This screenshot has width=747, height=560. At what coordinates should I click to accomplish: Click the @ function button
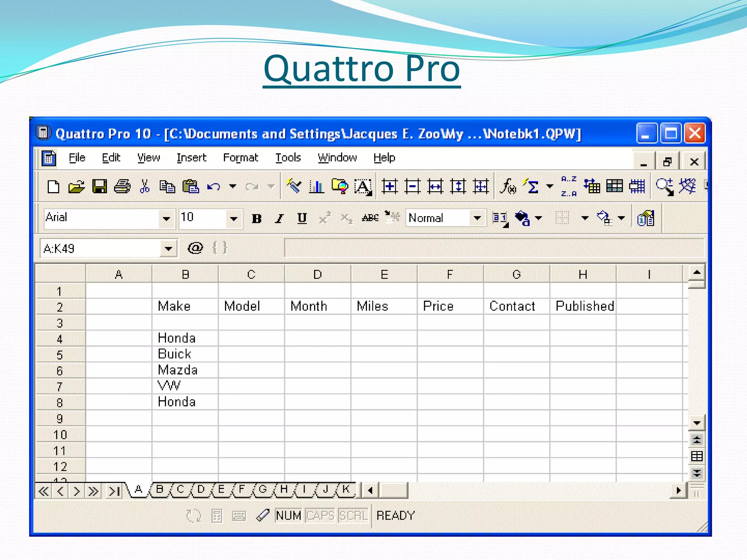195,248
